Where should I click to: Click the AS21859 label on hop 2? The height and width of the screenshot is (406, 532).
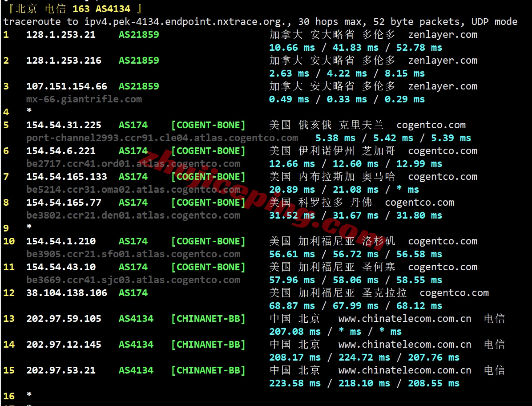coord(138,61)
